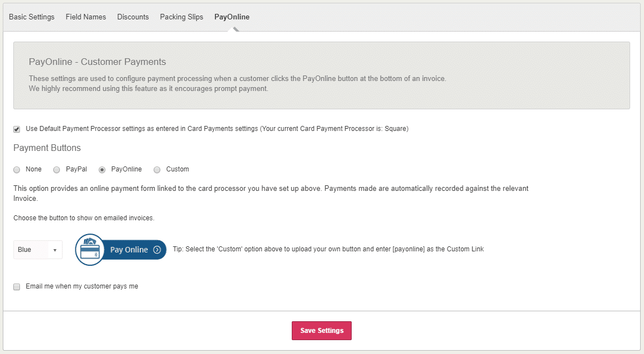
Task: Switch to the Basic Settings tab
Action: [x=32, y=17]
